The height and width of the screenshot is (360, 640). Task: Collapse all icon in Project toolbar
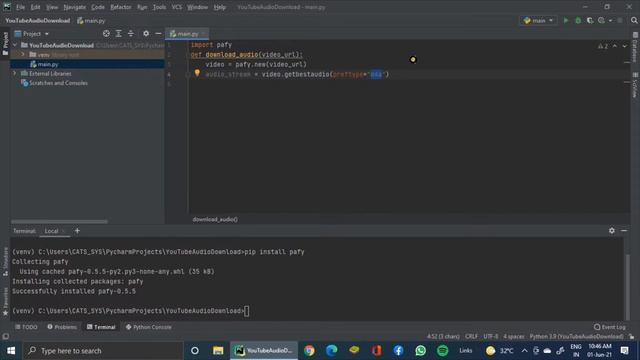[131, 33]
